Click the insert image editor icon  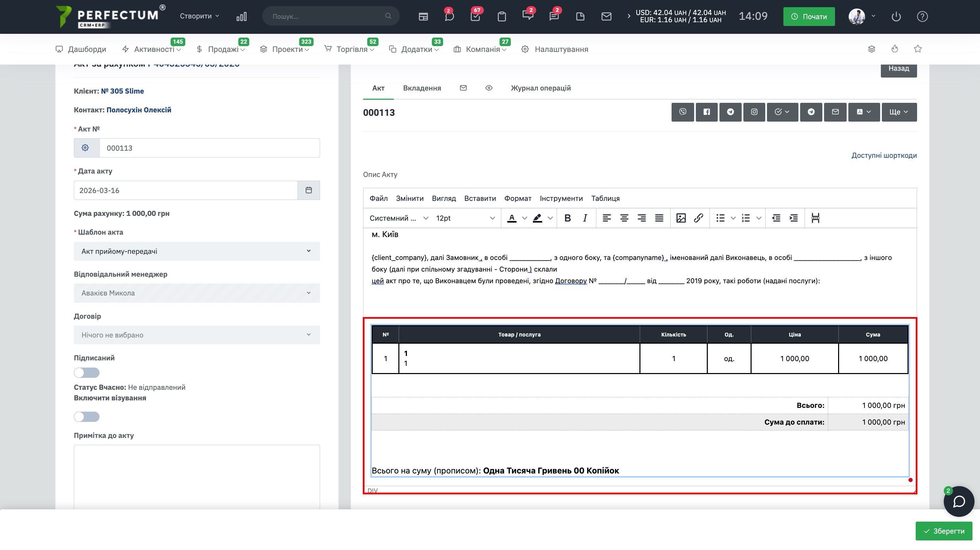pos(680,218)
